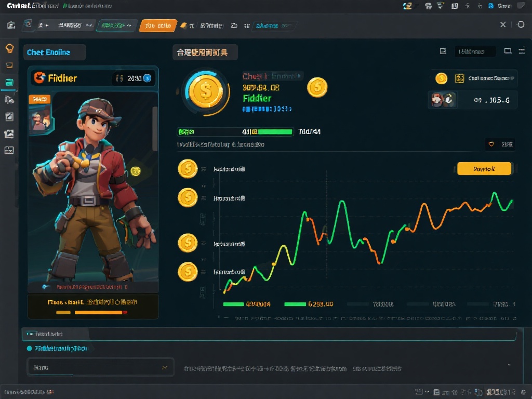Click the circular refresh icon in top toolbar
The width and height of the screenshot is (532, 399).
(x=521, y=24)
